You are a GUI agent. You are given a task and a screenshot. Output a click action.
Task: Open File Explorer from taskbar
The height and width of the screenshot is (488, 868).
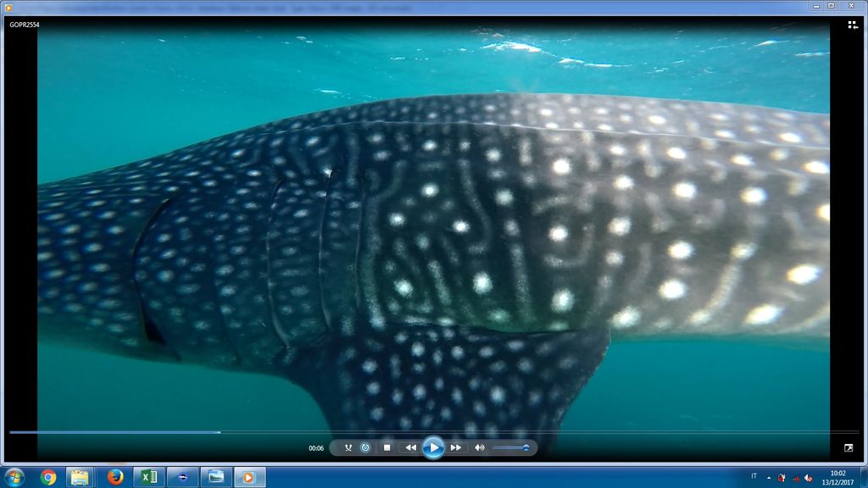pyautogui.click(x=80, y=477)
